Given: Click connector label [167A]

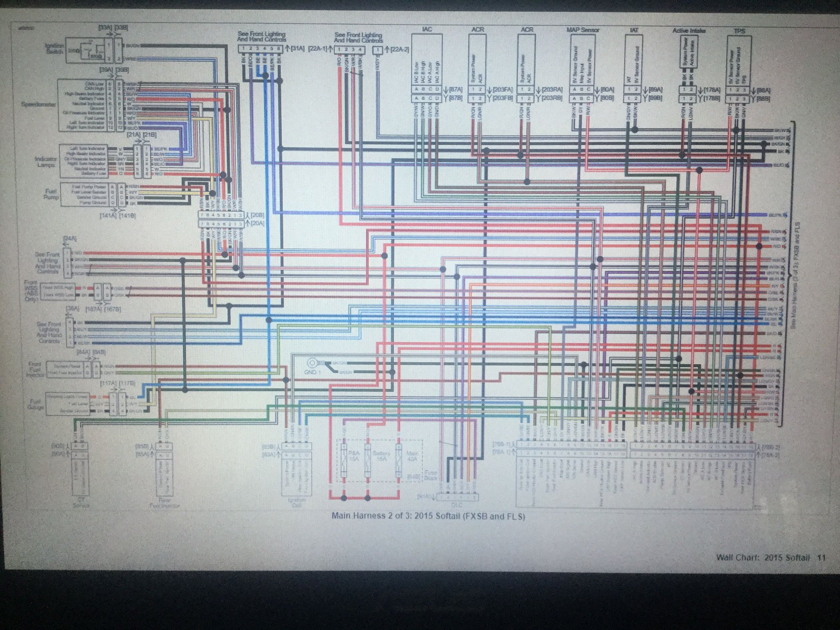Looking at the screenshot, I should (x=93, y=309).
